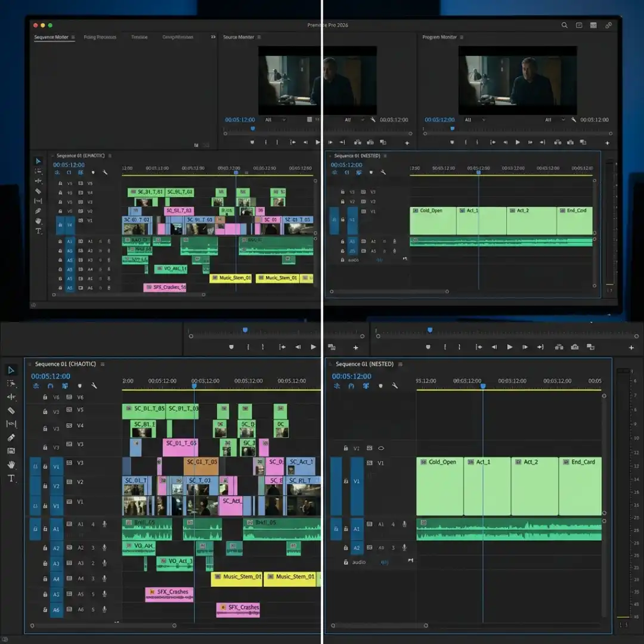This screenshot has height=644, width=644.
Task: Select the Razor tool in enlarged toolbar
Action: click(x=11, y=410)
